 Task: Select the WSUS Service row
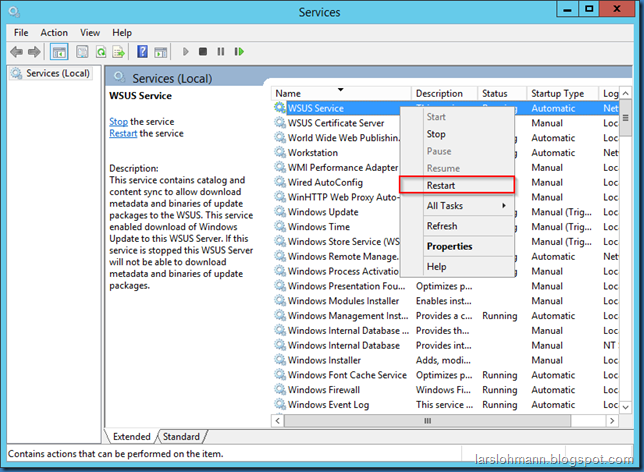[446, 108]
